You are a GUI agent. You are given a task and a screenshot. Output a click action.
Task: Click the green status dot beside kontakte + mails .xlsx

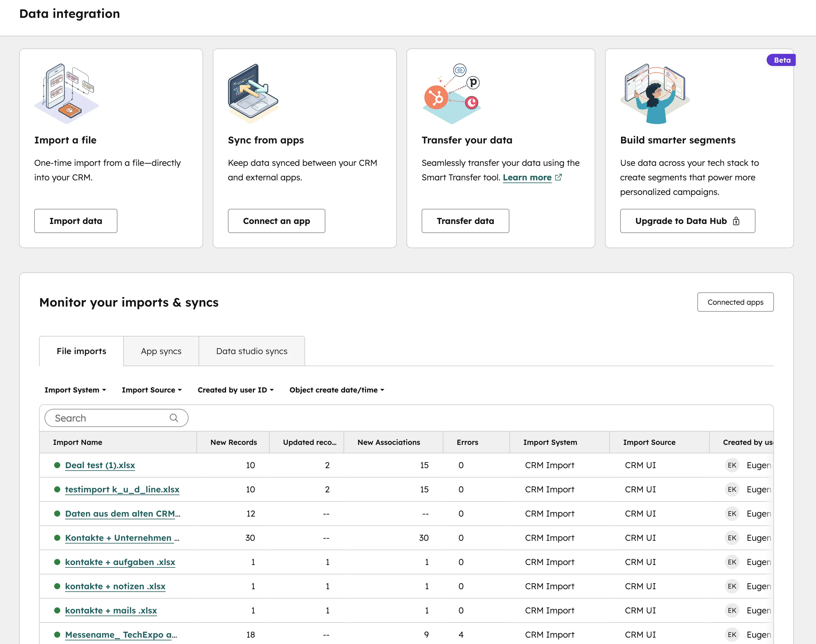(x=57, y=610)
